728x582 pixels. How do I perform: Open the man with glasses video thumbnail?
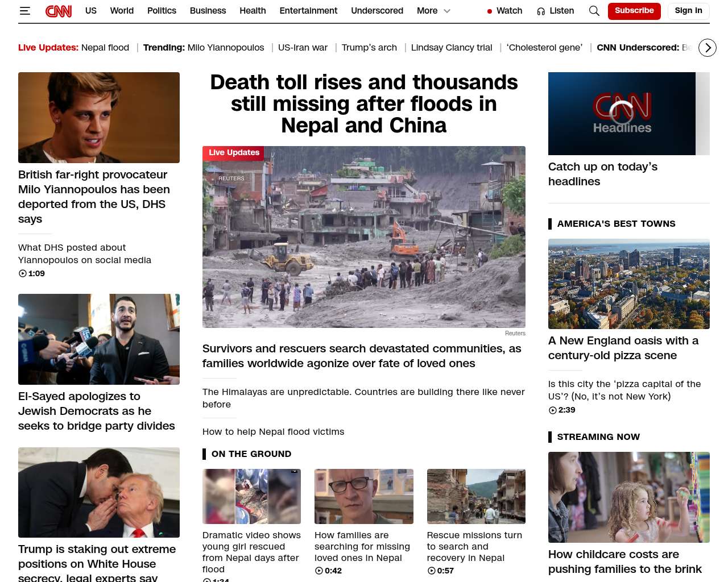click(364, 496)
